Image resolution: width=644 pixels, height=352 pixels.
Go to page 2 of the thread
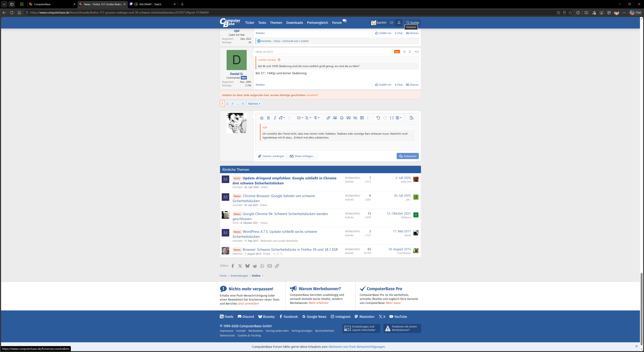point(227,104)
